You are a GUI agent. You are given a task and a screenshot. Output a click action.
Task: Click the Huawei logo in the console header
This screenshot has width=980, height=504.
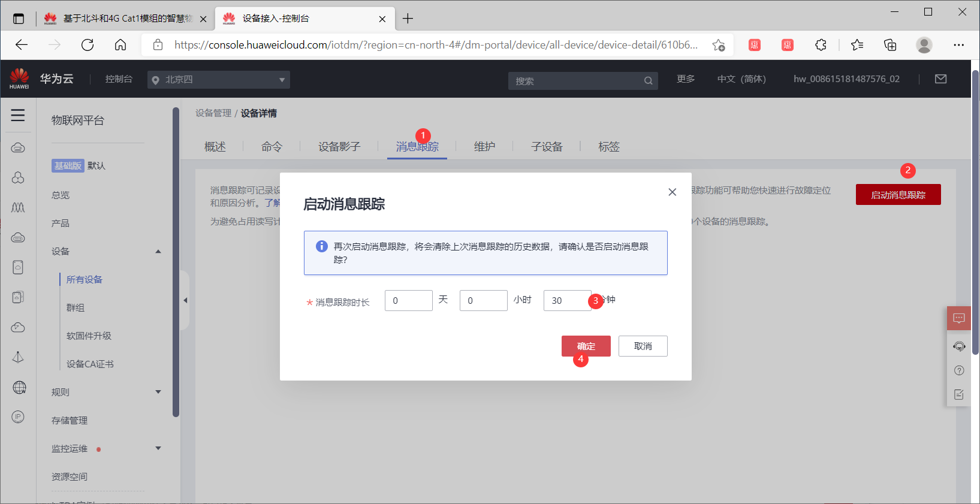tap(19, 79)
